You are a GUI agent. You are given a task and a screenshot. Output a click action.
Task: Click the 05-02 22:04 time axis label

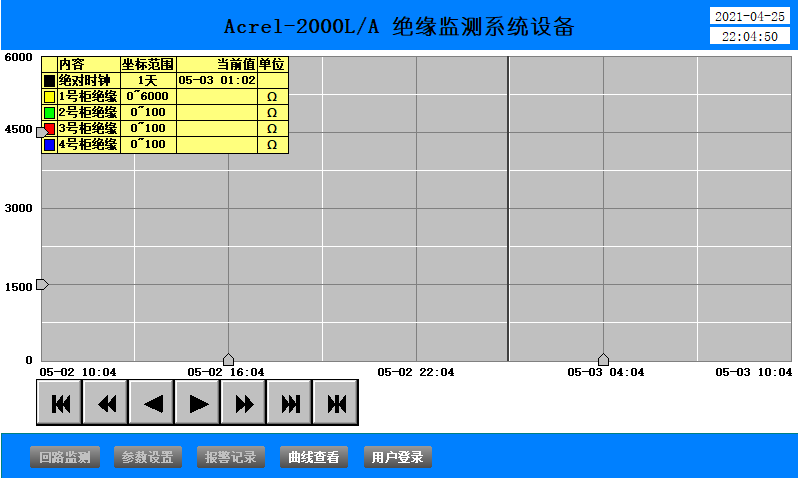[x=416, y=372]
